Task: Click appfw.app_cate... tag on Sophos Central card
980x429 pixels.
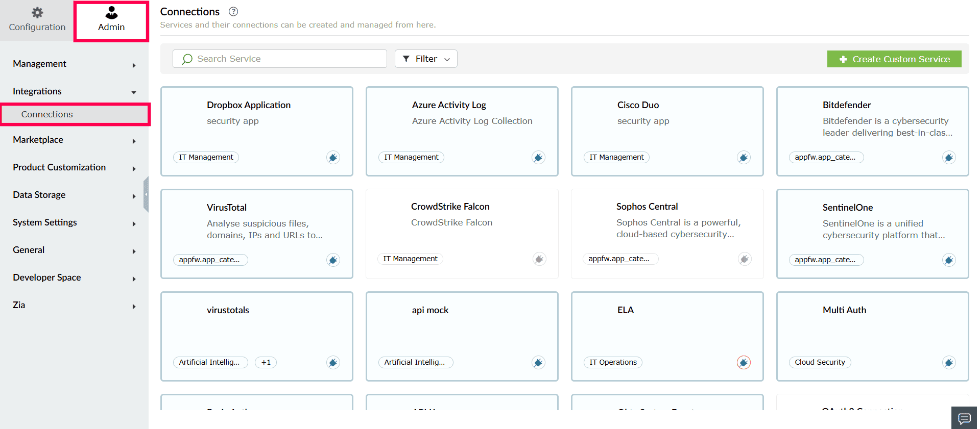Action: (x=620, y=259)
